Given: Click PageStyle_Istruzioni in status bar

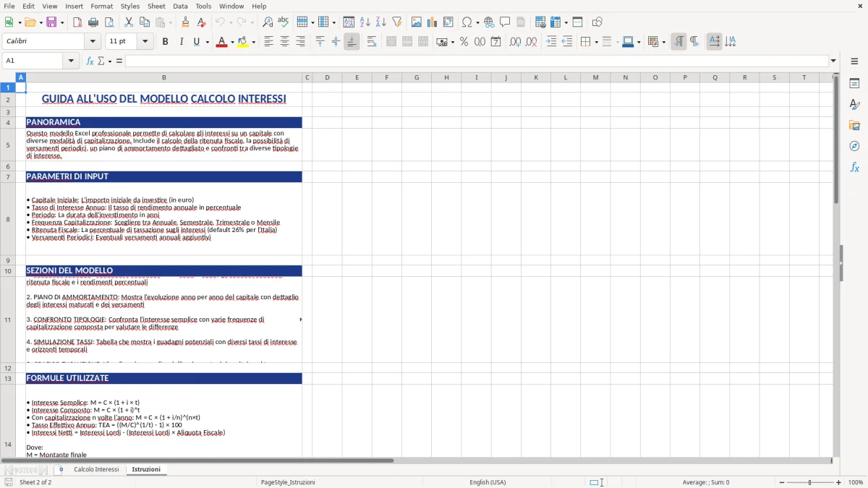Looking at the screenshot, I should pos(288,482).
